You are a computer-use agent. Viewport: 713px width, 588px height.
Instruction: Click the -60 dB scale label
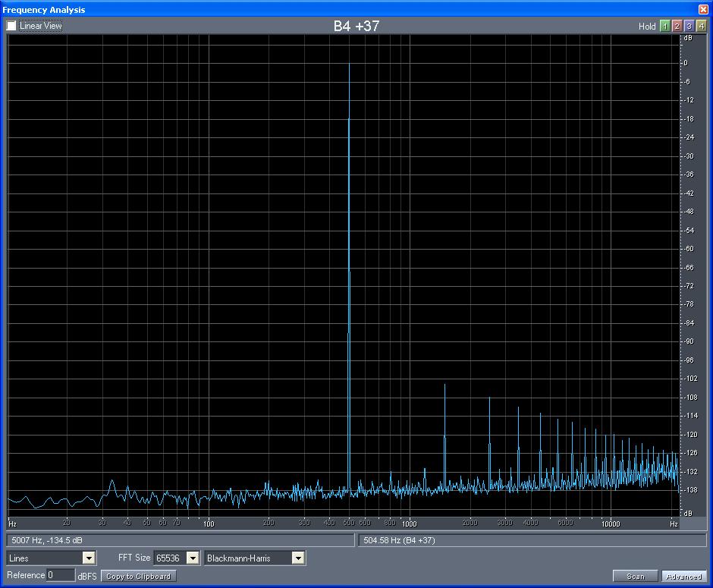[x=689, y=249]
